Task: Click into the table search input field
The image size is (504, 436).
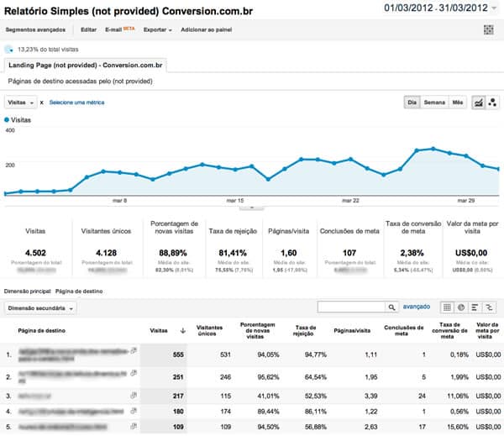Action: (x=351, y=307)
